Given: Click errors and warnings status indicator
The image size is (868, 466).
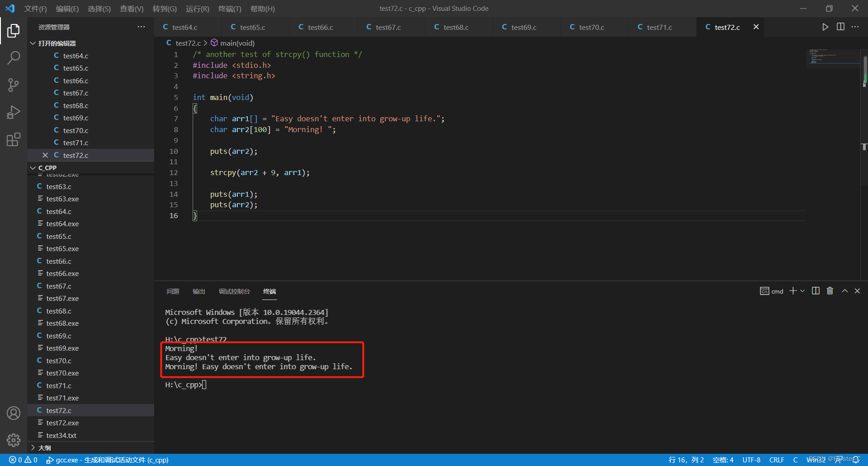Looking at the screenshot, I should tap(23, 460).
